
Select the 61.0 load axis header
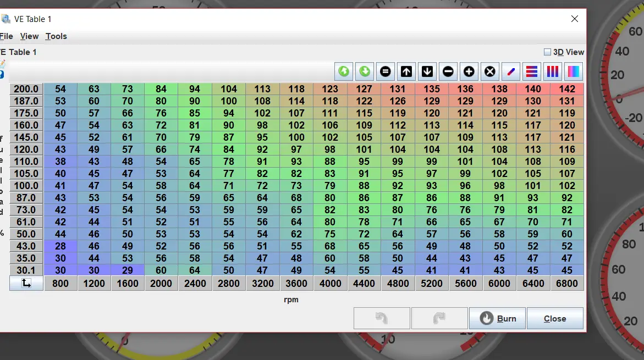pyautogui.click(x=26, y=221)
